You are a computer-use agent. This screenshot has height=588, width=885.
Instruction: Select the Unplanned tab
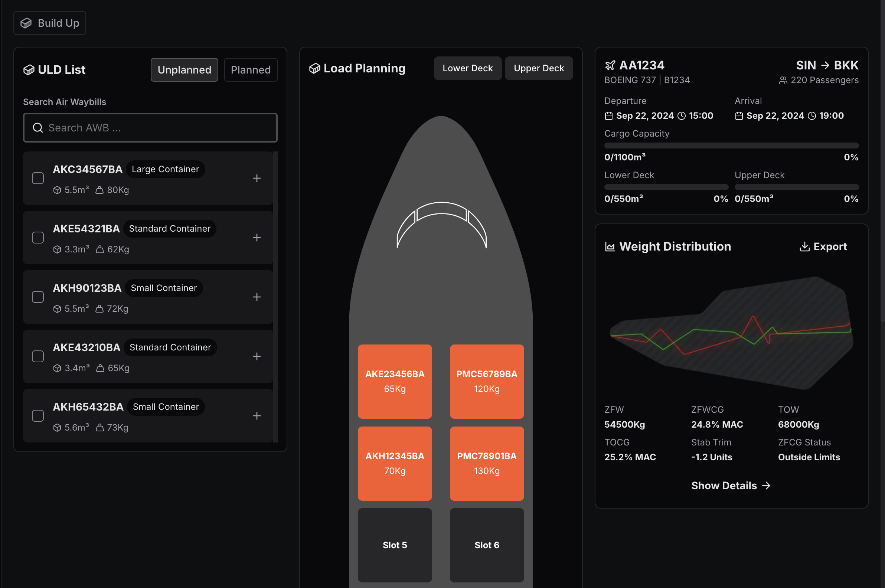[x=184, y=70]
